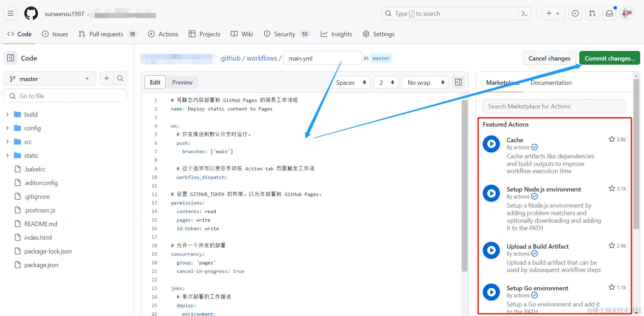Open the Pull requests tab
Image resolution: width=644 pixels, height=316 pixels.
point(108,34)
